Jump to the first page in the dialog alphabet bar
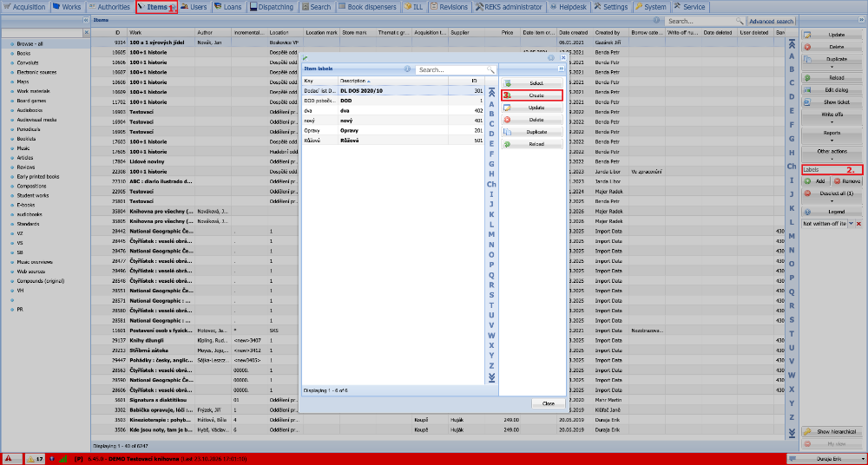868x465 pixels. (x=491, y=93)
